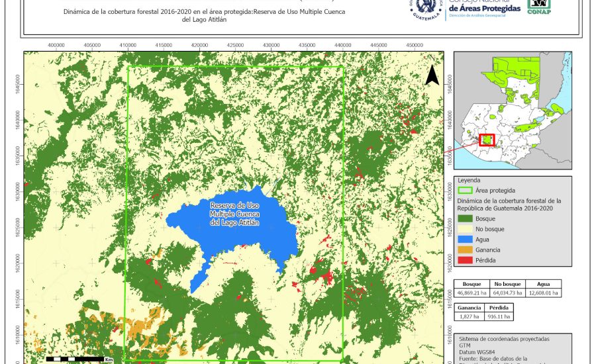
Task: Click the north arrow on the map
Action: click(432, 75)
